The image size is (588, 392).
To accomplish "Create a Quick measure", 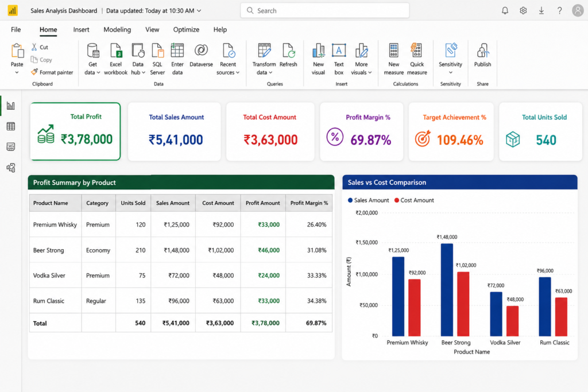I will coord(417,59).
